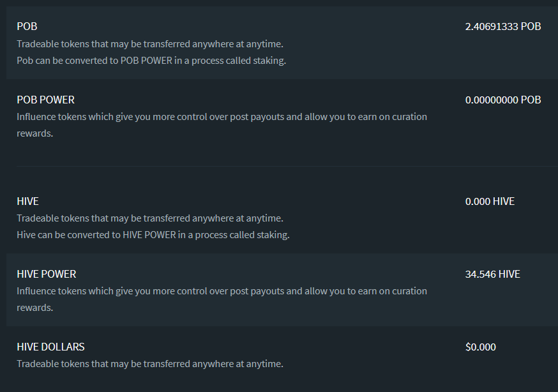558x392 pixels.
Task: Click the tradeable tokens description under POB
Action: 149,44
